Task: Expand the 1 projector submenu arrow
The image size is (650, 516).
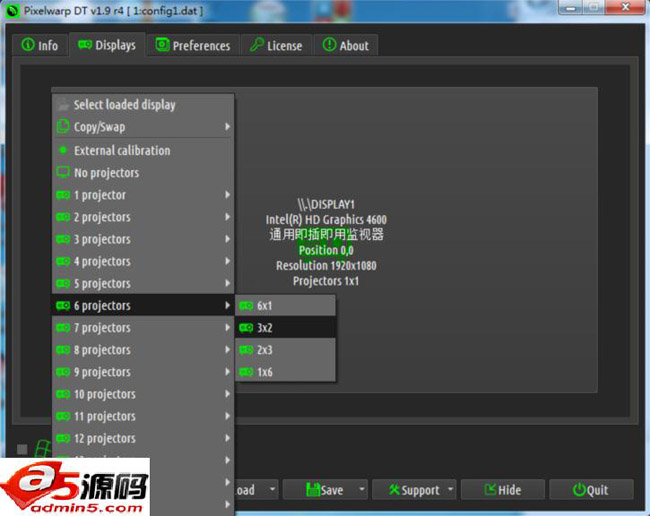Action: point(227,194)
